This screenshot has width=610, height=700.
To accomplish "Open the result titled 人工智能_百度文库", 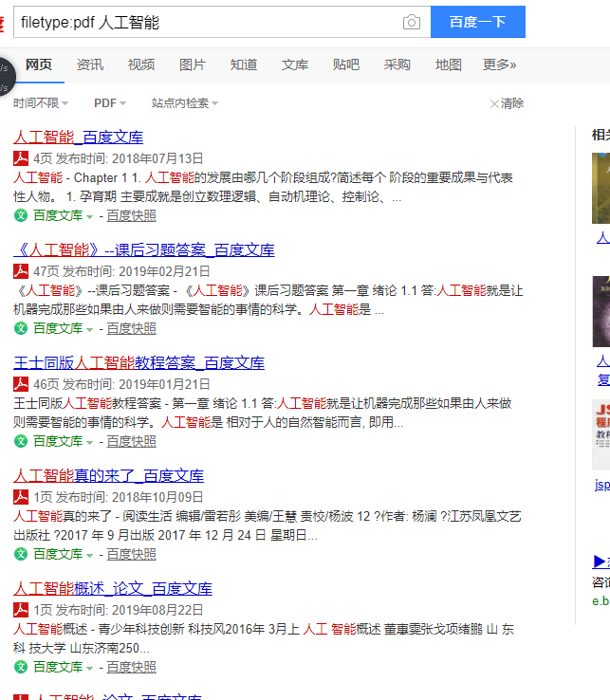I will (78, 137).
